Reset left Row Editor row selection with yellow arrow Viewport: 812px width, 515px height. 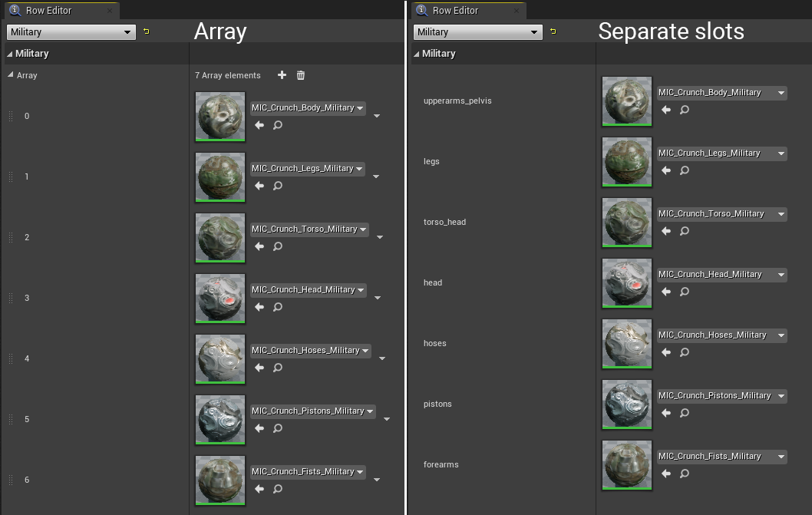tap(147, 31)
